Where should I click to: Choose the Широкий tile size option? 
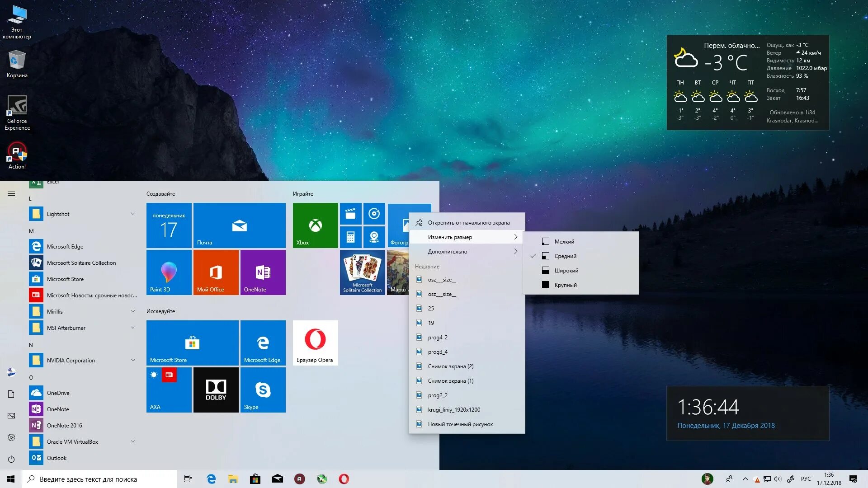click(x=566, y=271)
